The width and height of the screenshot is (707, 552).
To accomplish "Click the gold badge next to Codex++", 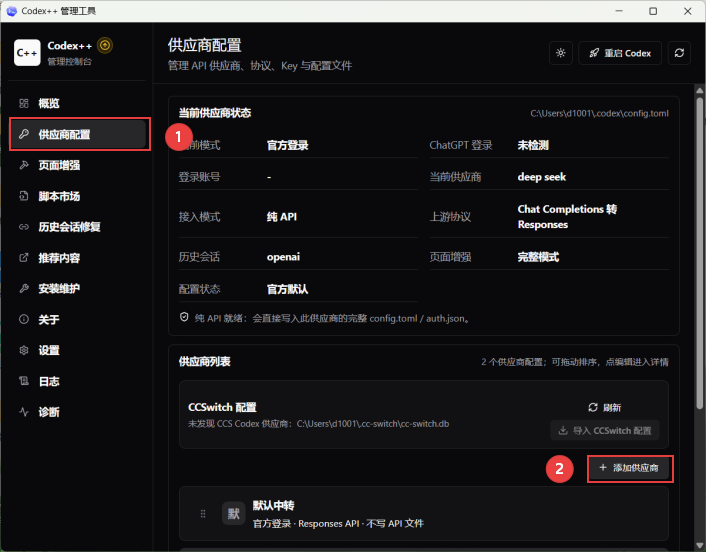I will [x=105, y=45].
